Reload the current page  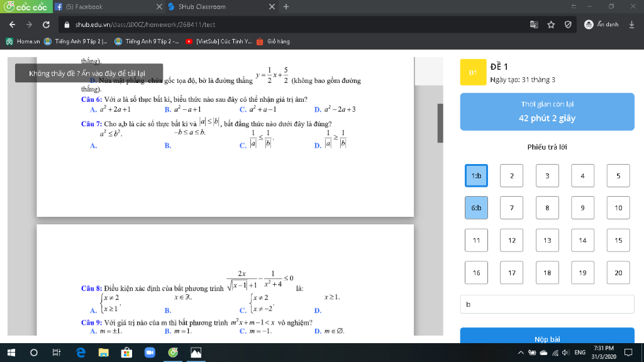pyautogui.click(x=46, y=25)
